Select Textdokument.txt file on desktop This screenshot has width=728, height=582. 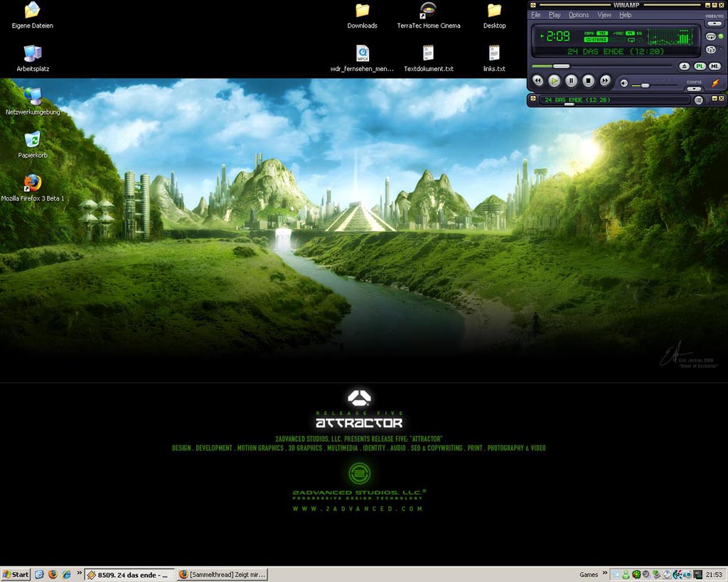click(429, 58)
